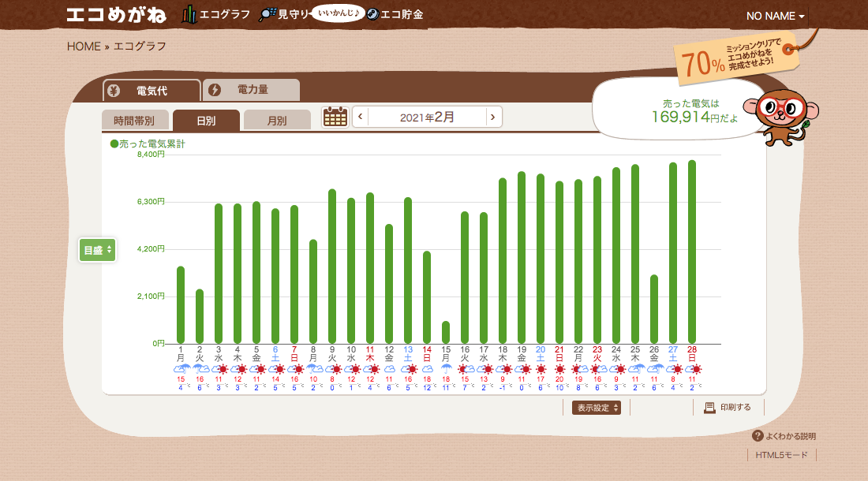Switch to HTML5モード link
This screenshot has height=481, width=868.
[782, 455]
